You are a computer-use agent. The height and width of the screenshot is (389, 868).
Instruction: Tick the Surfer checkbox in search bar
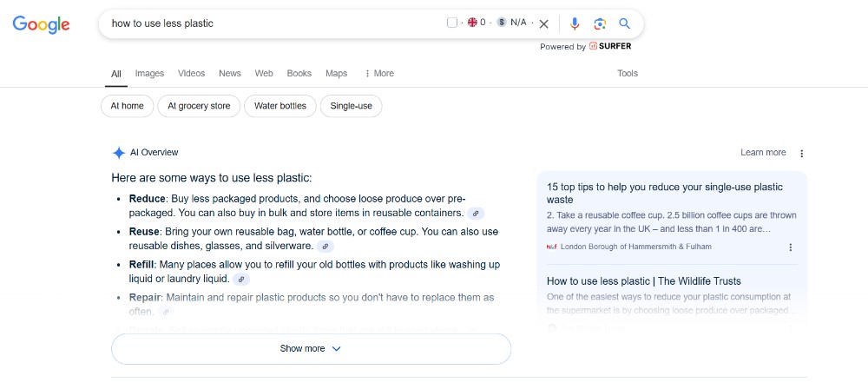[452, 23]
